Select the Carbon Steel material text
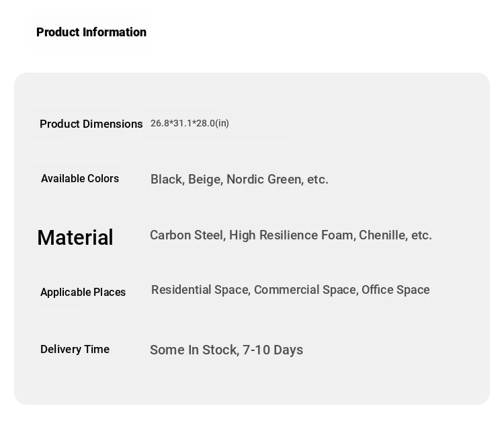Image resolution: width=504 pixels, height=425 pixels. tap(186, 235)
